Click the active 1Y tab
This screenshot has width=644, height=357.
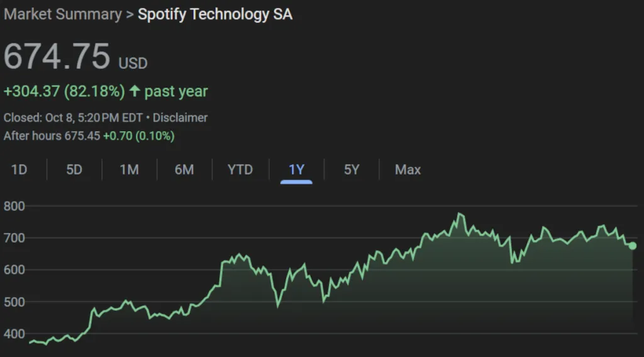[296, 169]
